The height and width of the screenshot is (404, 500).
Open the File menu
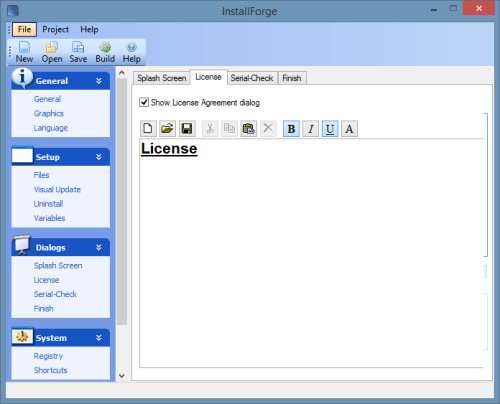click(24, 29)
